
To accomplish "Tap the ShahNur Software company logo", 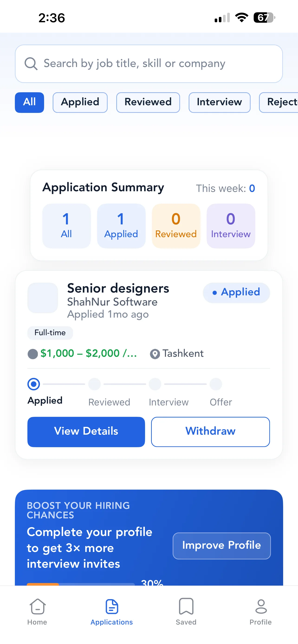I will (x=43, y=298).
